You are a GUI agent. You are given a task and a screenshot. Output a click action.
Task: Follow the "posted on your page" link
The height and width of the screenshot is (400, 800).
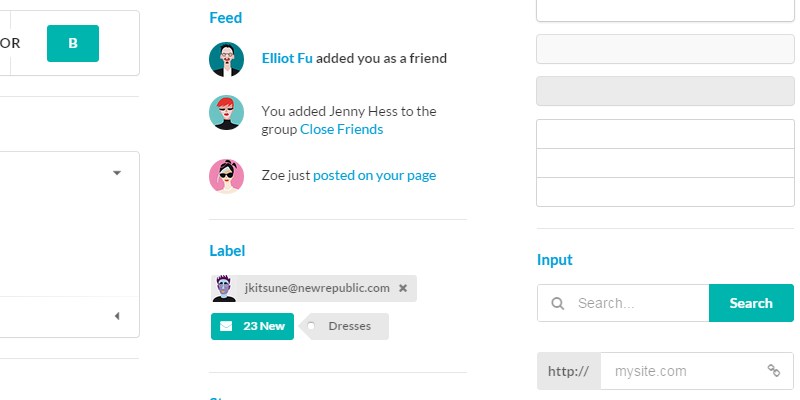[x=374, y=175]
